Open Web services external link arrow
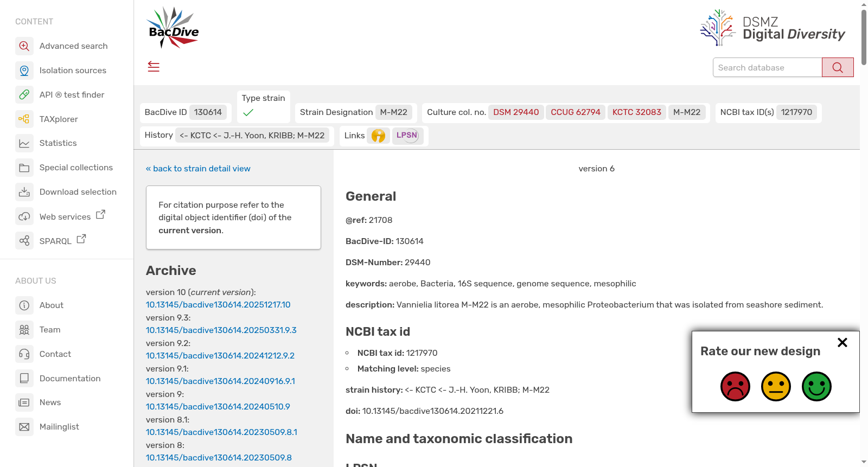This screenshot has width=868, height=467. [x=100, y=215]
